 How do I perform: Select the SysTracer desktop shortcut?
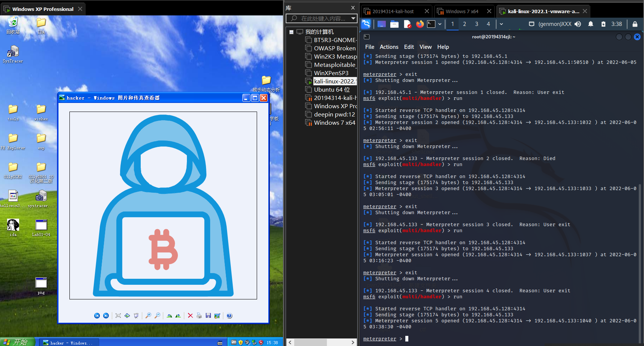(x=13, y=54)
